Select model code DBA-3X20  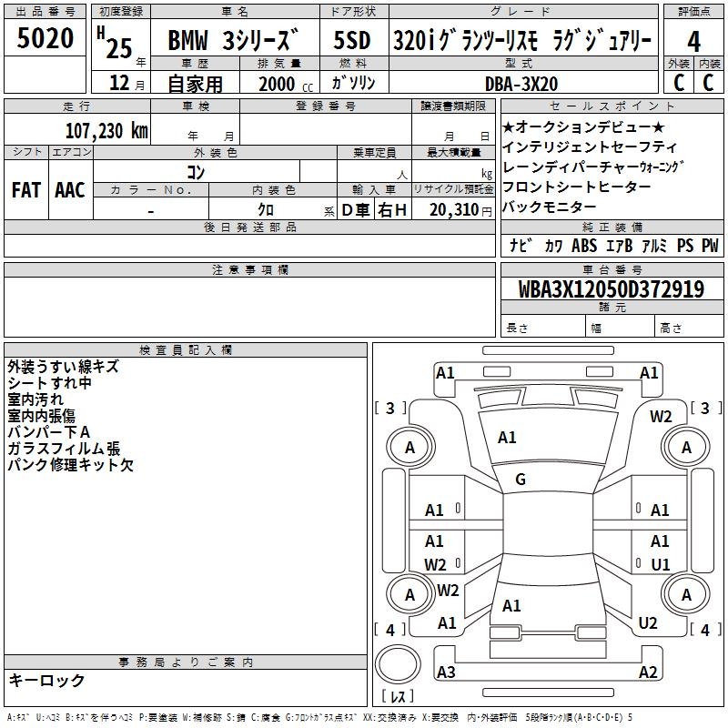coord(521,84)
